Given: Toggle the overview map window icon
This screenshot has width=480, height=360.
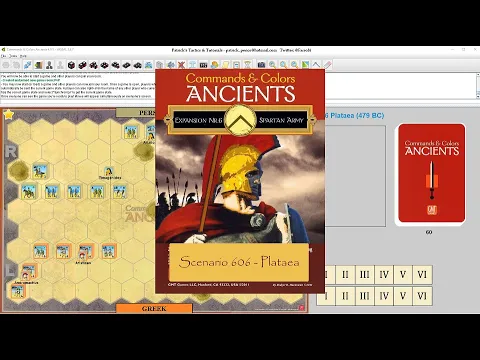Looking at the screenshot, I should coord(305,65).
